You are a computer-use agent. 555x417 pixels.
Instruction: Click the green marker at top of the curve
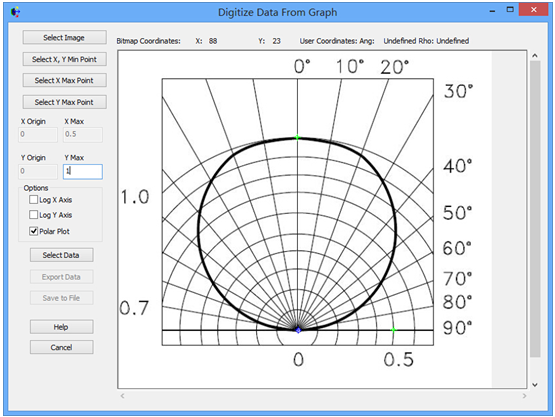[297, 137]
